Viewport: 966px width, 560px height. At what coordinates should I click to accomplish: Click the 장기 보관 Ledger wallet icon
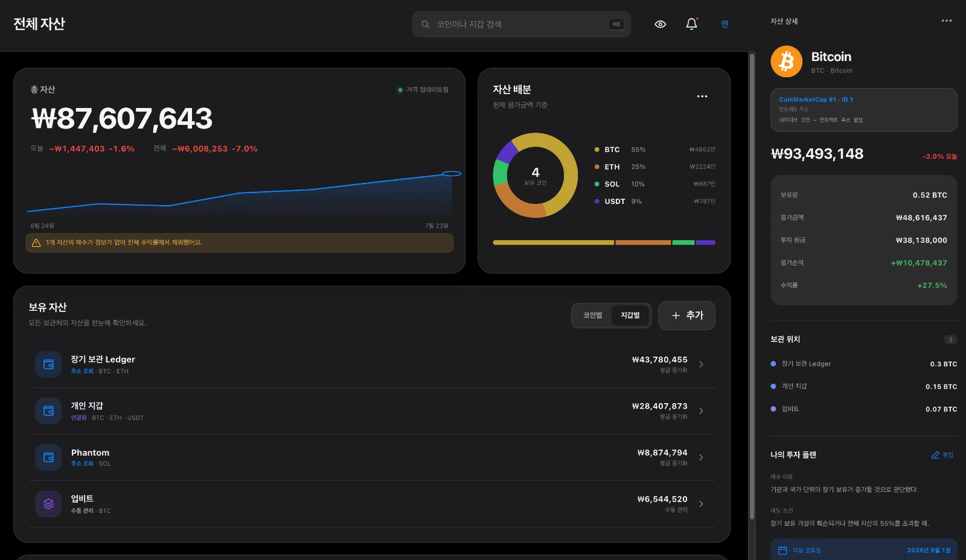pyautogui.click(x=48, y=364)
